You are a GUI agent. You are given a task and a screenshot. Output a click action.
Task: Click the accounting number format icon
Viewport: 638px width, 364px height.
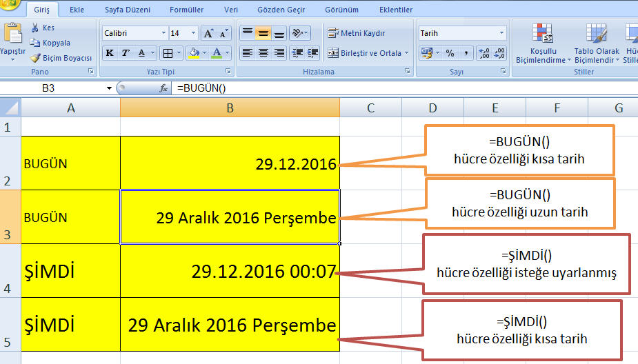[x=427, y=53]
